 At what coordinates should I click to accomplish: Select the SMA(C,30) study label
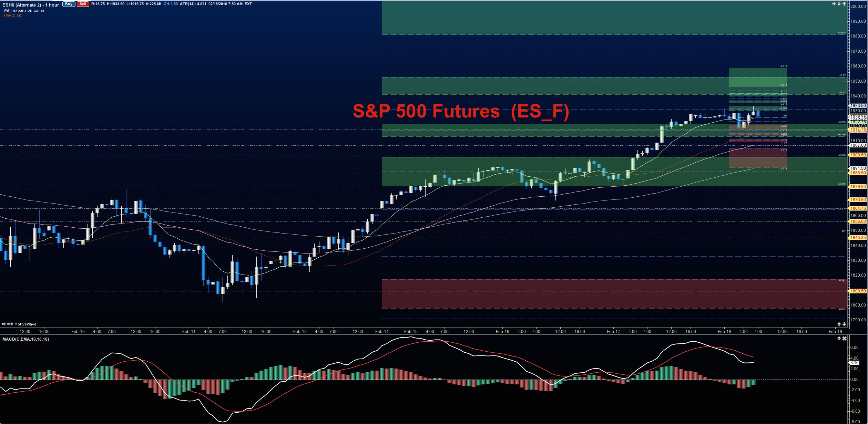pyautogui.click(x=13, y=15)
